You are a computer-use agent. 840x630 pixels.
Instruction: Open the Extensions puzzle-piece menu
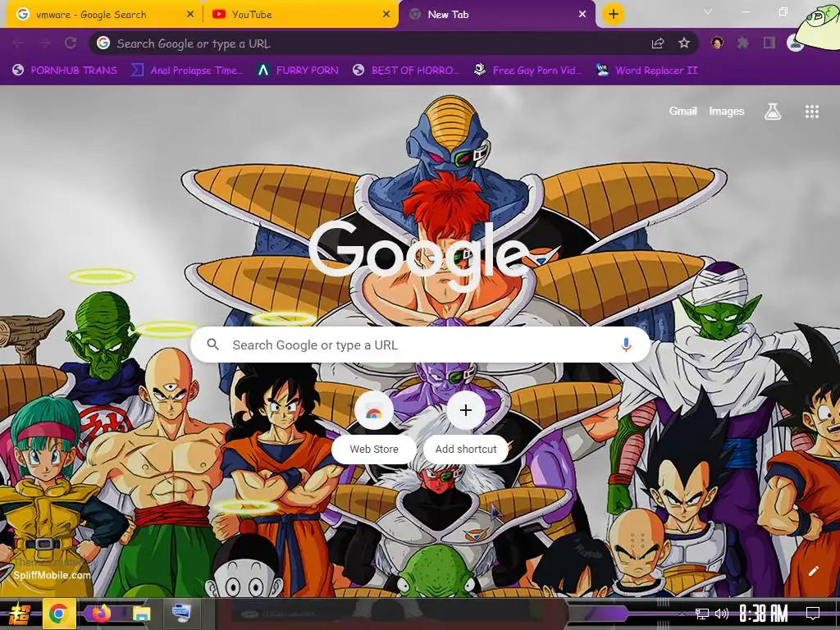tap(743, 43)
